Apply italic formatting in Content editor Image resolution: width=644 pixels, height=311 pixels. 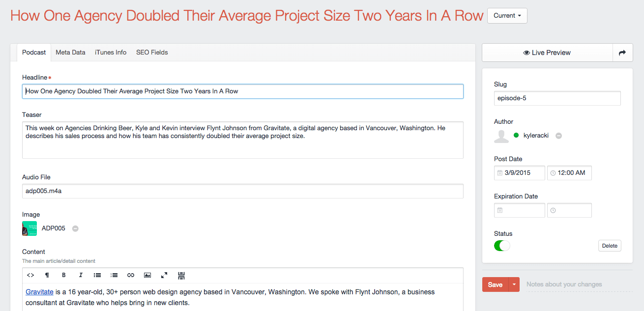point(81,276)
